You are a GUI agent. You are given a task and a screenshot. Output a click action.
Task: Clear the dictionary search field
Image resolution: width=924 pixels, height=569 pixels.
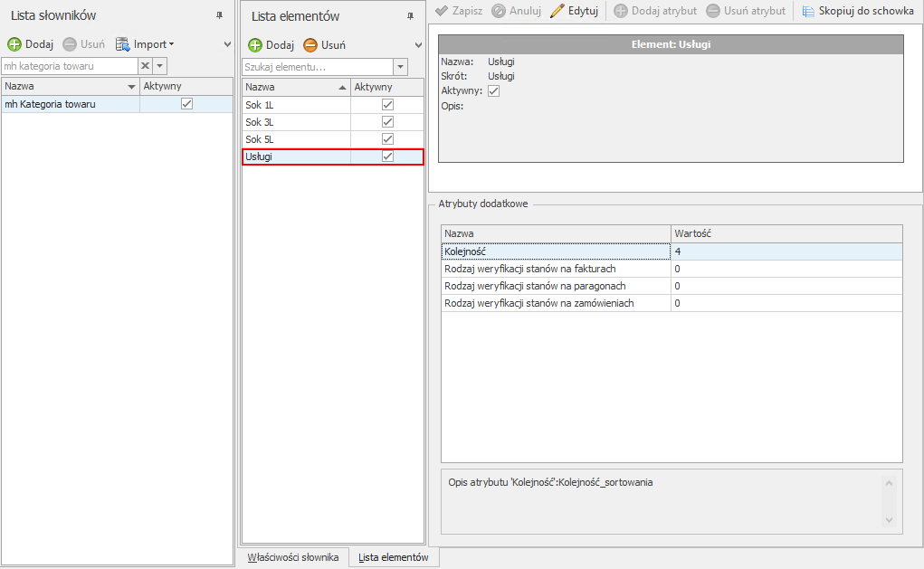click(x=145, y=66)
